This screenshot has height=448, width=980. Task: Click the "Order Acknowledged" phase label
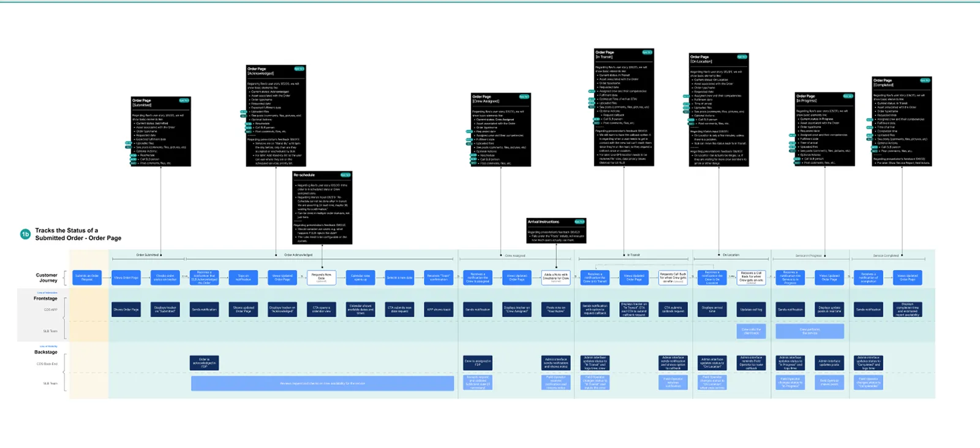(x=298, y=255)
